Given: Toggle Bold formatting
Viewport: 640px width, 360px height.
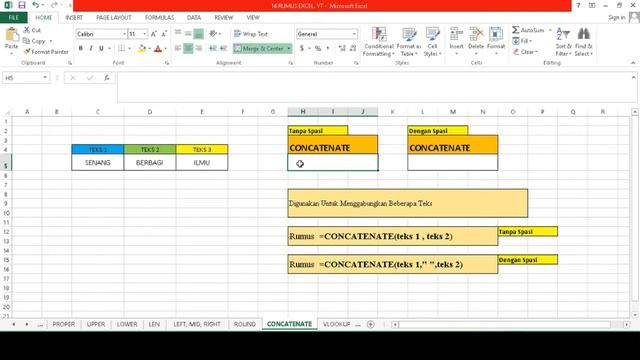Looking at the screenshot, I should point(81,49).
